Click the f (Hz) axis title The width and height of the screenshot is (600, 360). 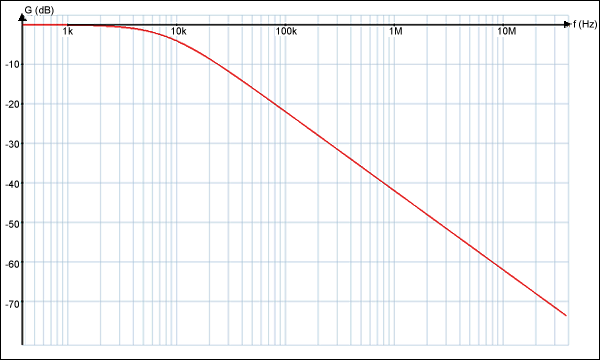point(585,24)
